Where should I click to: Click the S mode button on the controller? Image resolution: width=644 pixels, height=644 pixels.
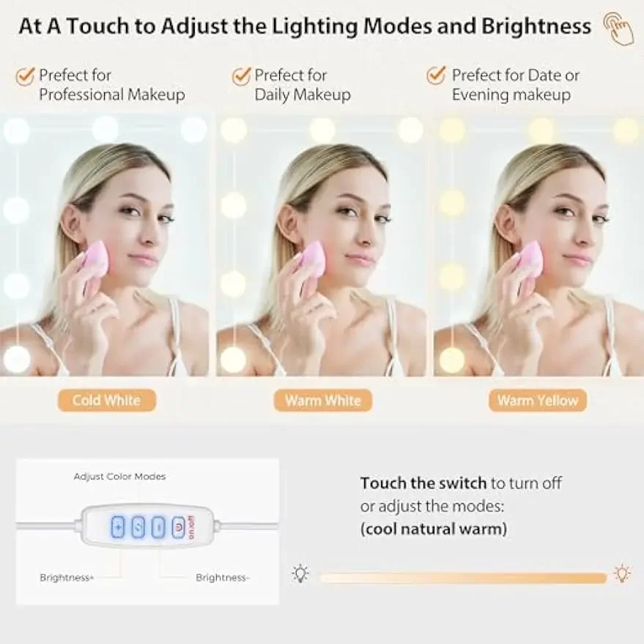pyautogui.click(x=138, y=527)
